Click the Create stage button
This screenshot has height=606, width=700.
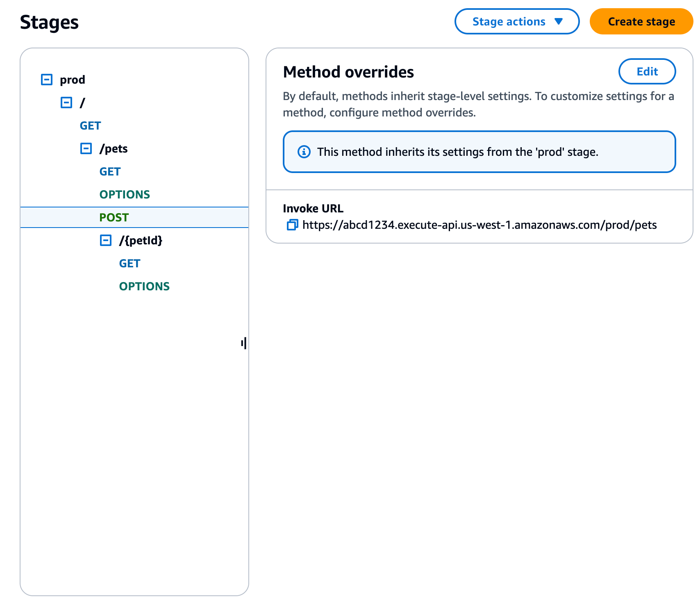641,21
